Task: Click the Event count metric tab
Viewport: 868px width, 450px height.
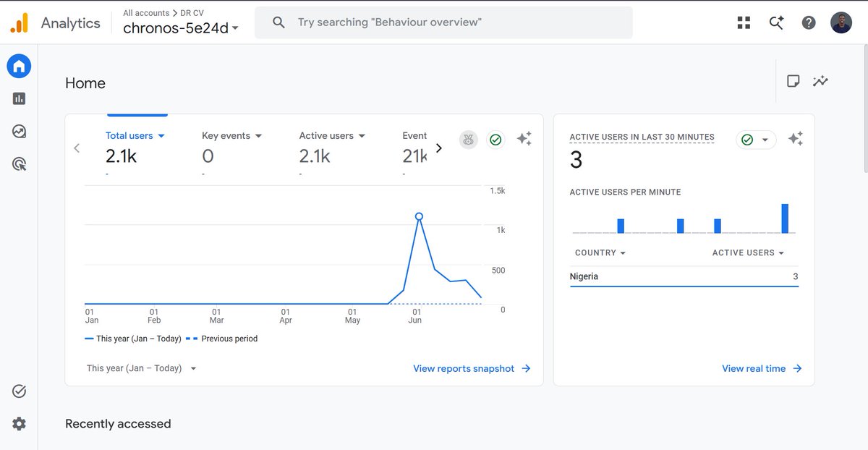Action: [414, 148]
